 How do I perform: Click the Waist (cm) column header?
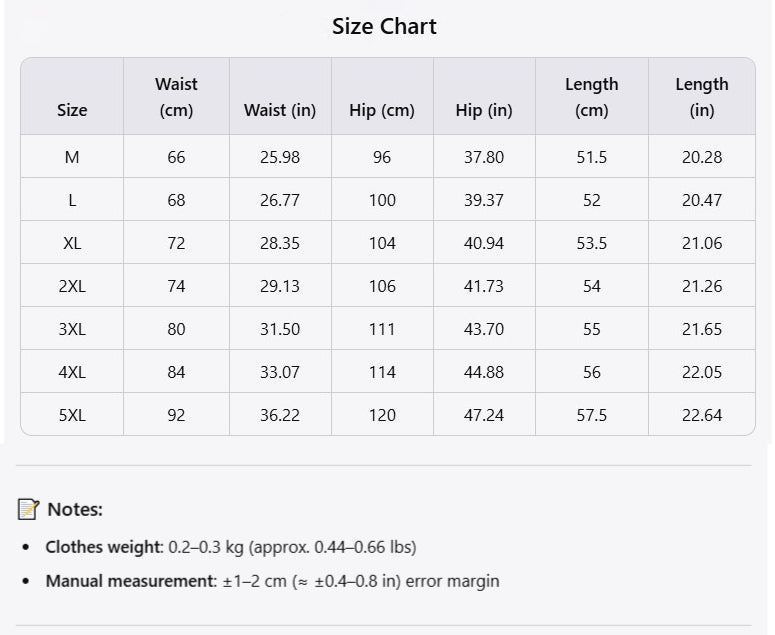click(176, 97)
